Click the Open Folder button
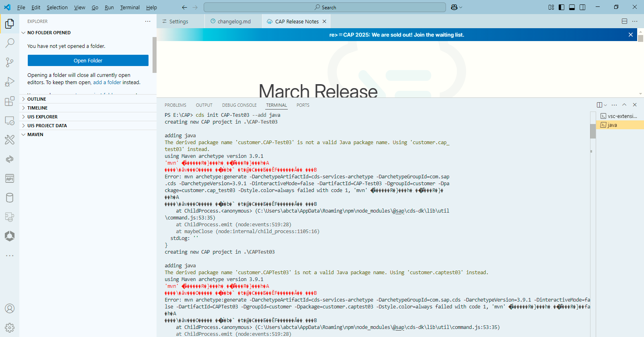 point(88,60)
